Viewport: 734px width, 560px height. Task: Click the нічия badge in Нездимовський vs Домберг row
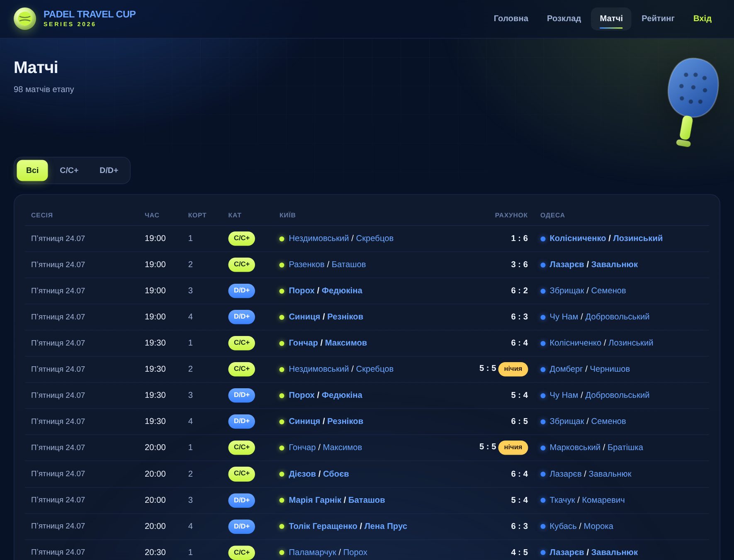click(x=513, y=369)
